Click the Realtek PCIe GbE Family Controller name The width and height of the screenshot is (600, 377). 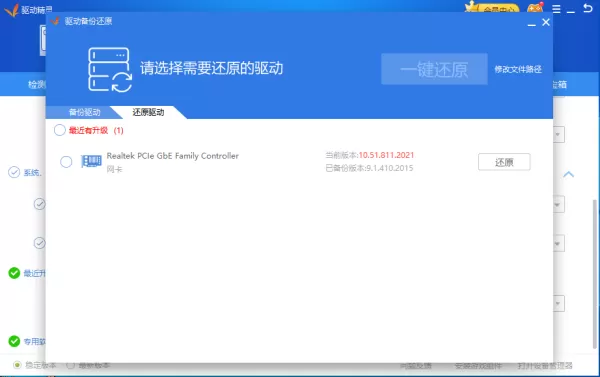(173, 156)
